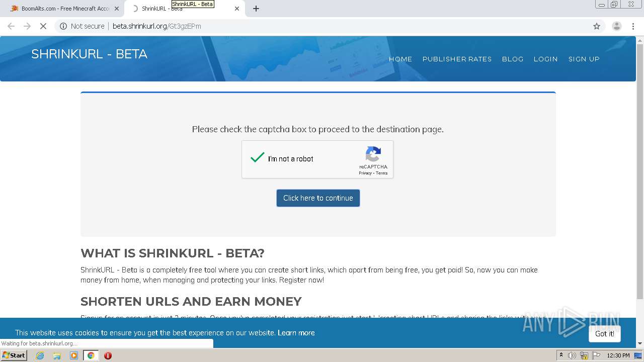The width and height of the screenshot is (644, 362).
Task: Open a new tab with the plus button
Action: point(256,9)
